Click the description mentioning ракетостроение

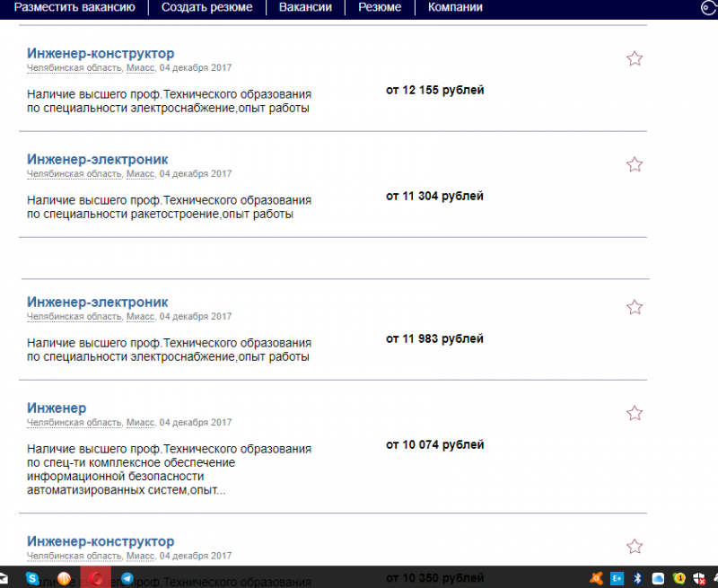pos(169,207)
